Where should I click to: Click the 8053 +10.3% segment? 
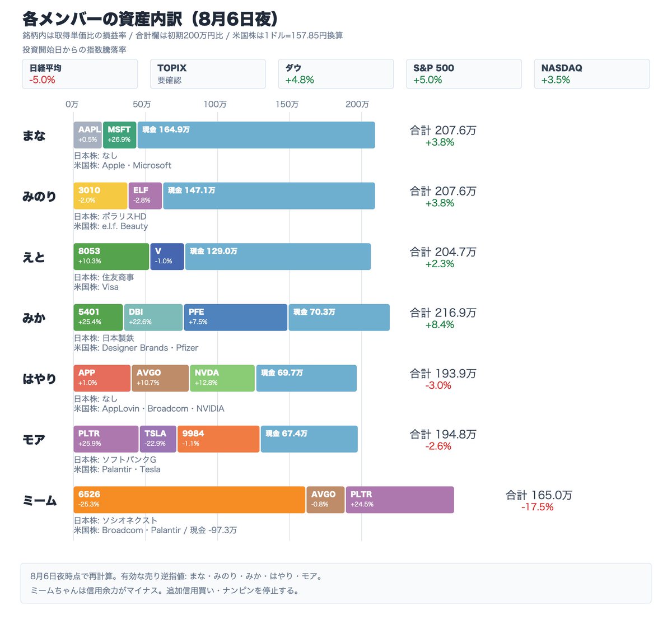[111, 257]
